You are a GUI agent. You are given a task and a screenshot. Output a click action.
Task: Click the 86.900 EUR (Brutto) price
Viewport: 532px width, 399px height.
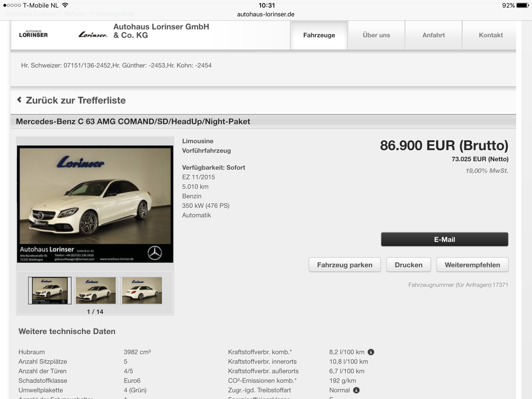pyautogui.click(x=444, y=145)
